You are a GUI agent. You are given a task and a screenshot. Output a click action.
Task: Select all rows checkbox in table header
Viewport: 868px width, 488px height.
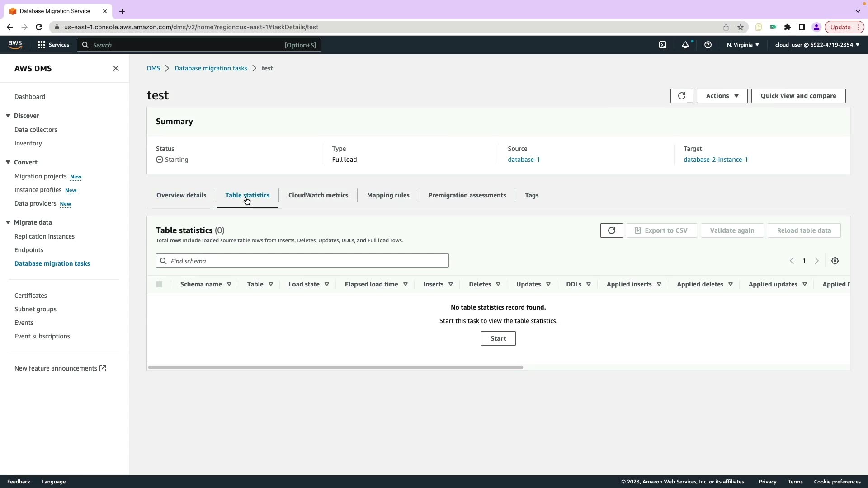coord(159,284)
